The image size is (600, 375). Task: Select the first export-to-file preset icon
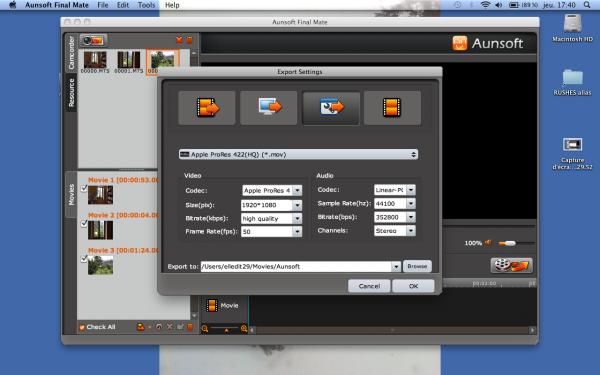207,108
